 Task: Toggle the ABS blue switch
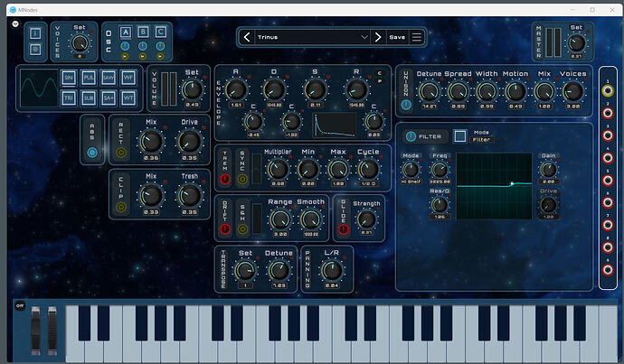[92, 153]
